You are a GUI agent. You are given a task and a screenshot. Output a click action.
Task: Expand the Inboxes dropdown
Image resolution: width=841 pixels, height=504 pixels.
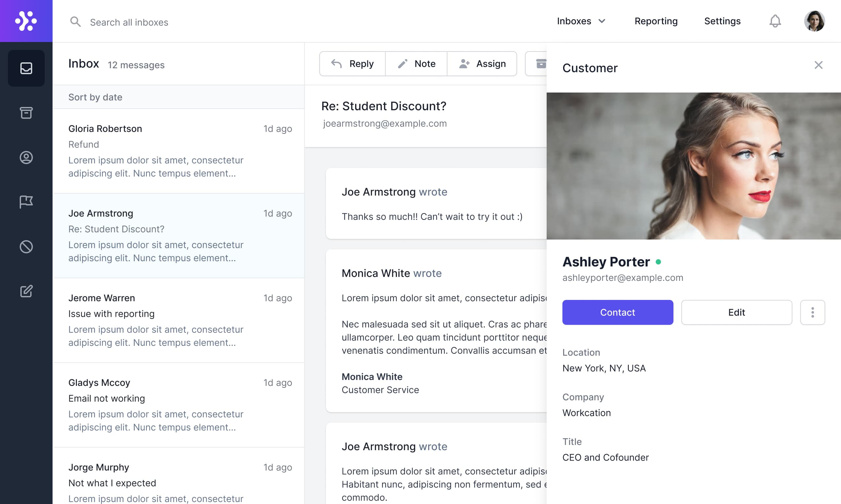(x=581, y=21)
